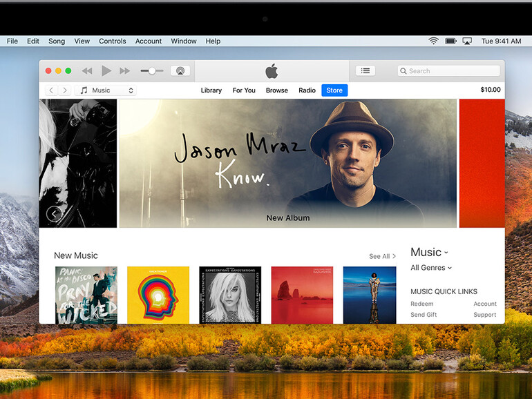This screenshot has height=399, width=532.
Task: Open the Account menu in menu bar
Action: (x=149, y=41)
